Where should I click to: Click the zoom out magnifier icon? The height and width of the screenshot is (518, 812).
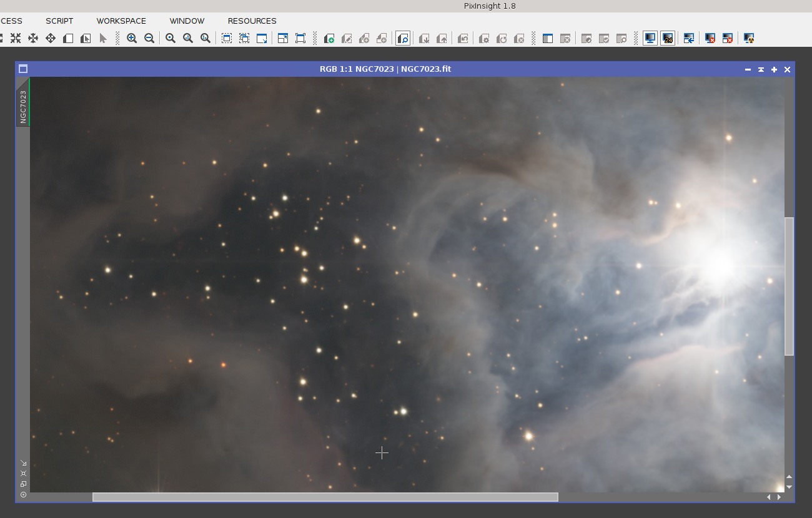(x=149, y=38)
